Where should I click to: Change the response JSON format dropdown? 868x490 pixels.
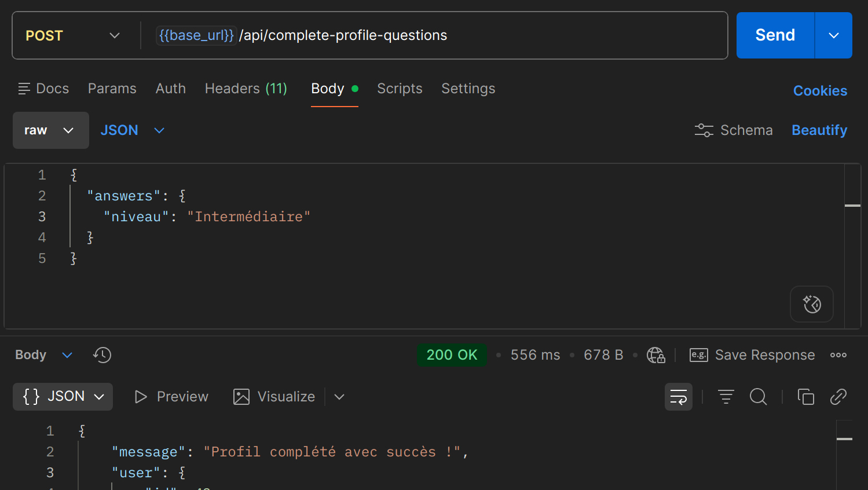[x=63, y=397]
